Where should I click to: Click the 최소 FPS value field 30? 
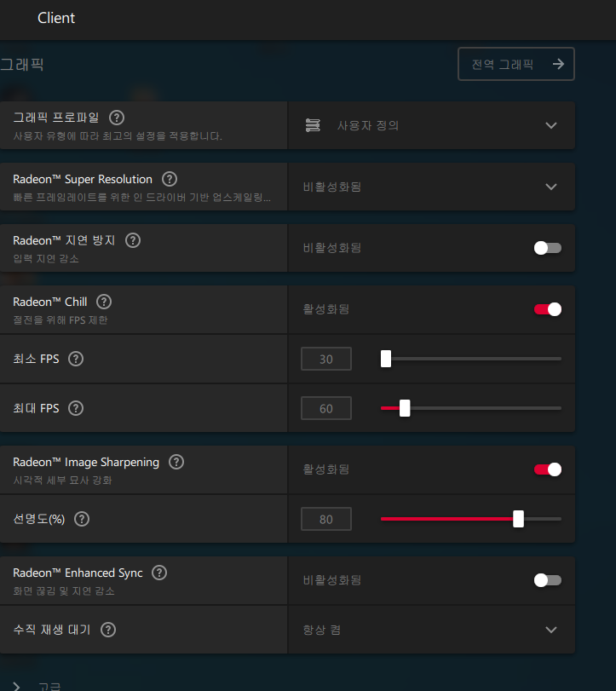point(326,359)
